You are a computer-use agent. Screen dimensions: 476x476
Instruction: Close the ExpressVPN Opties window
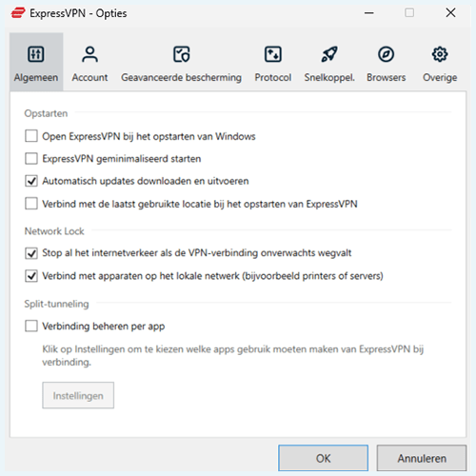click(x=450, y=13)
